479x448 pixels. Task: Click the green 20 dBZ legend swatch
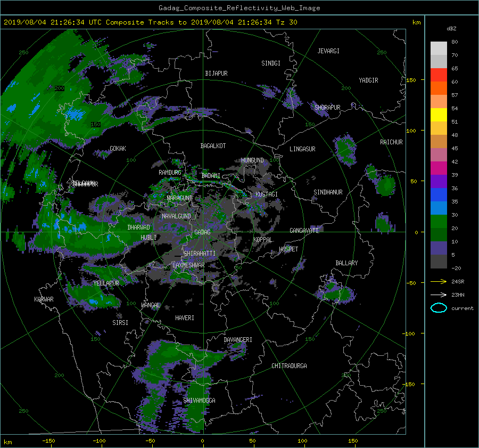pyautogui.click(x=439, y=221)
